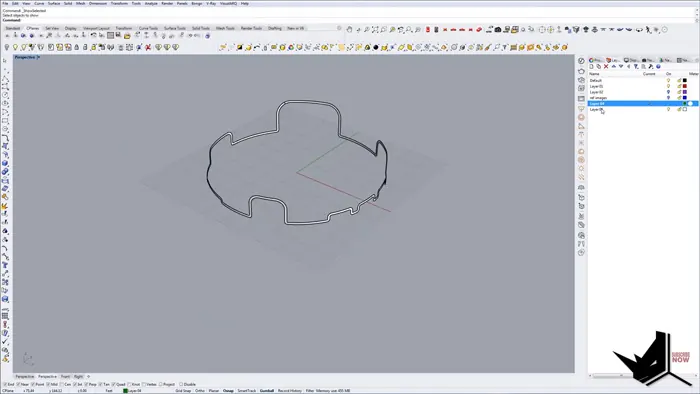Click the red Delete layer icon

[606, 66]
